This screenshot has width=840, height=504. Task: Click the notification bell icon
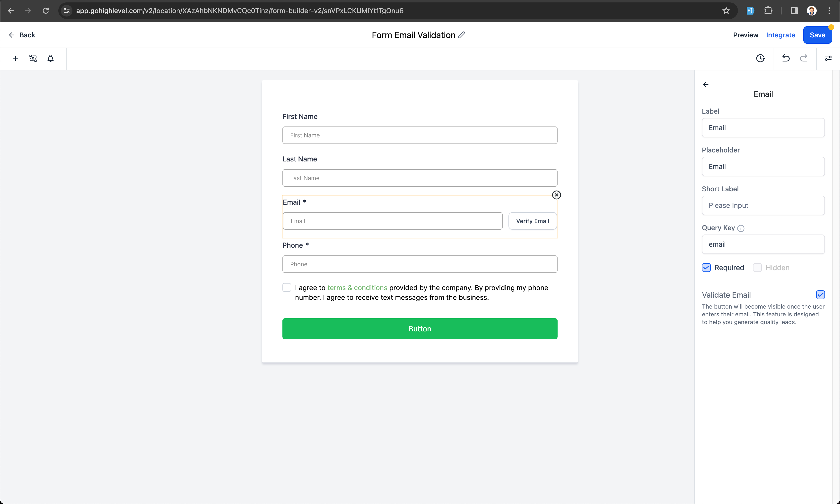pyautogui.click(x=50, y=59)
